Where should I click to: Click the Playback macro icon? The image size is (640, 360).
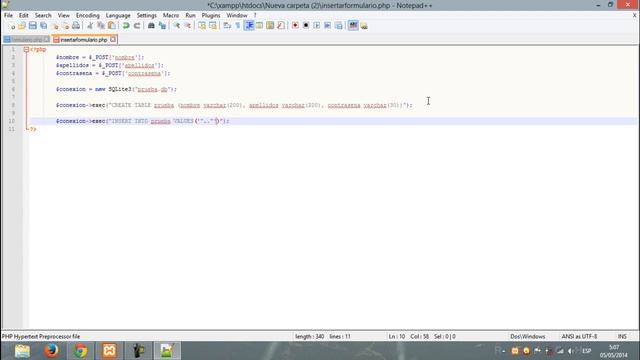(x=317, y=26)
